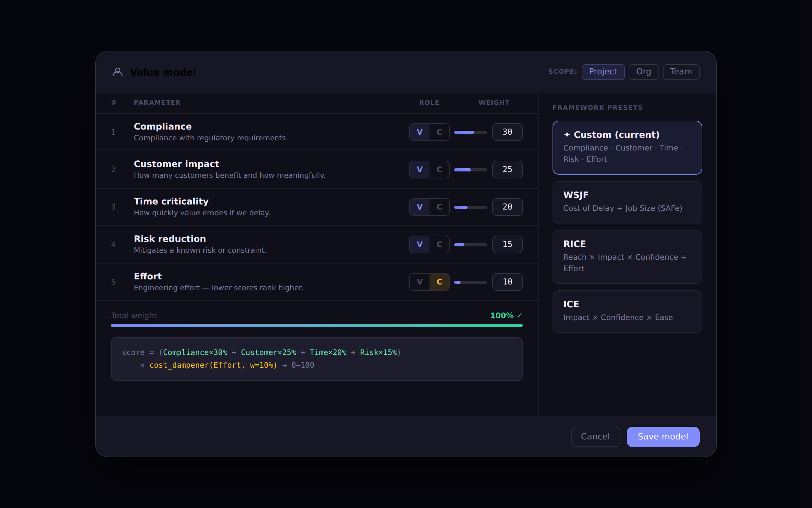
Task: Set Time criticality role to V
Action: tap(419, 207)
